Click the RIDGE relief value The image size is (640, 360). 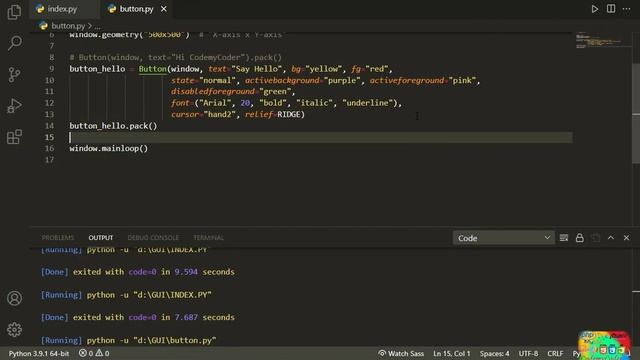click(289, 114)
